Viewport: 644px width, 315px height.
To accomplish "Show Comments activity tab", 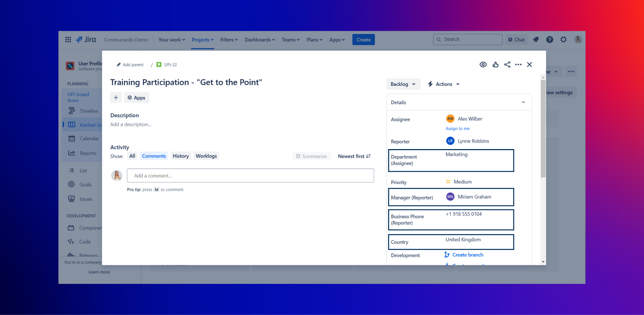I will [154, 156].
